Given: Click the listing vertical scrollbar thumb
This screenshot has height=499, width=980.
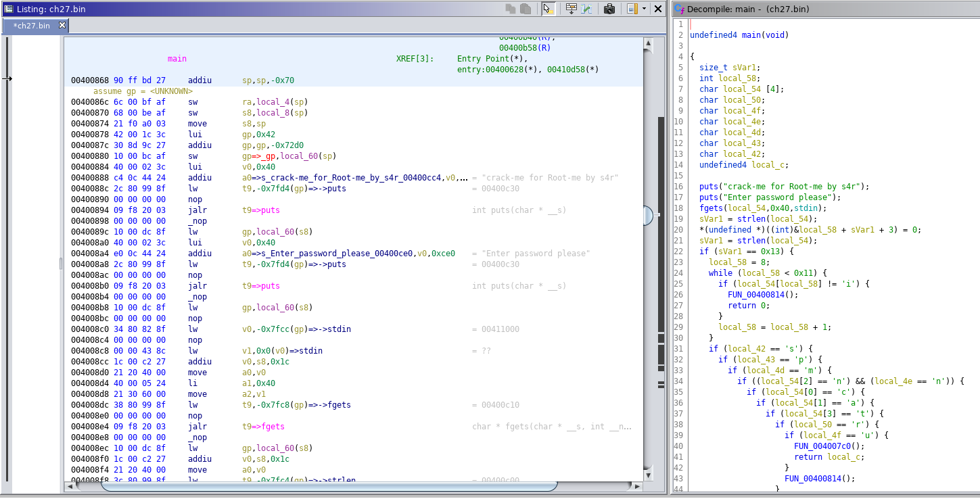Looking at the screenshot, I should click(649, 216).
